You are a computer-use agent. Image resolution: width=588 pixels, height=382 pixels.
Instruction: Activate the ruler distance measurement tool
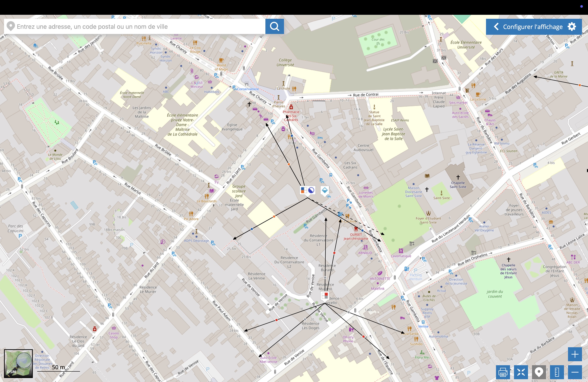557,372
